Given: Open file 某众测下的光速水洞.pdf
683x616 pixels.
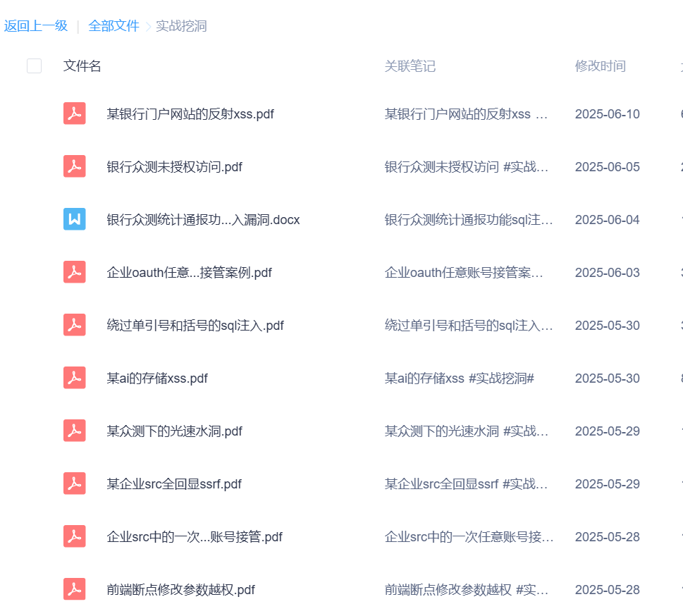Looking at the screenshot, I should pos(174,431).
